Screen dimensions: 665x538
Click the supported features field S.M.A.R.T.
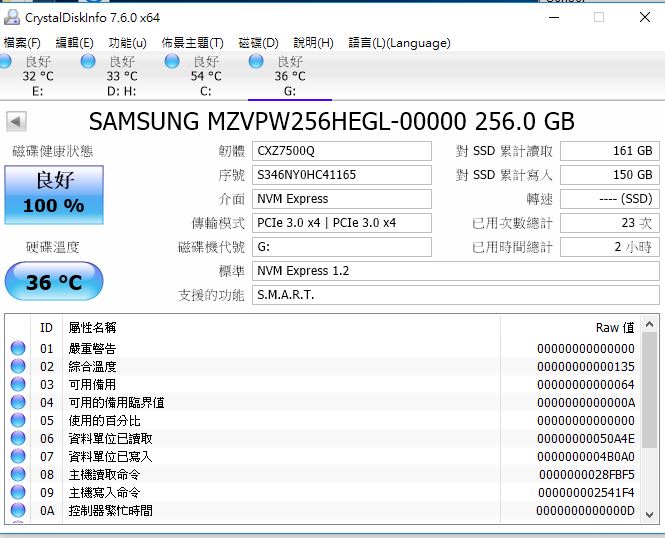click(456, 295)
